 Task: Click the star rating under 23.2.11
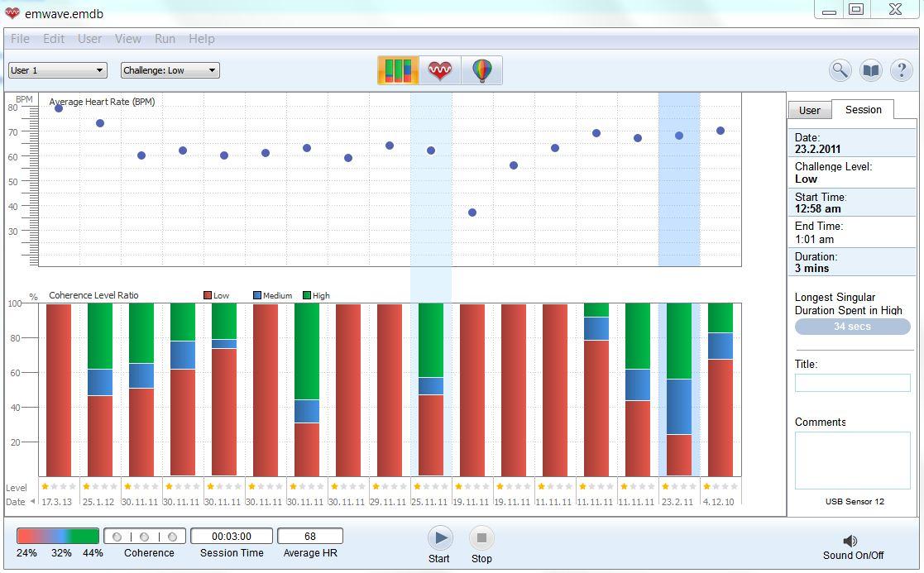click(x=679, y=486)
